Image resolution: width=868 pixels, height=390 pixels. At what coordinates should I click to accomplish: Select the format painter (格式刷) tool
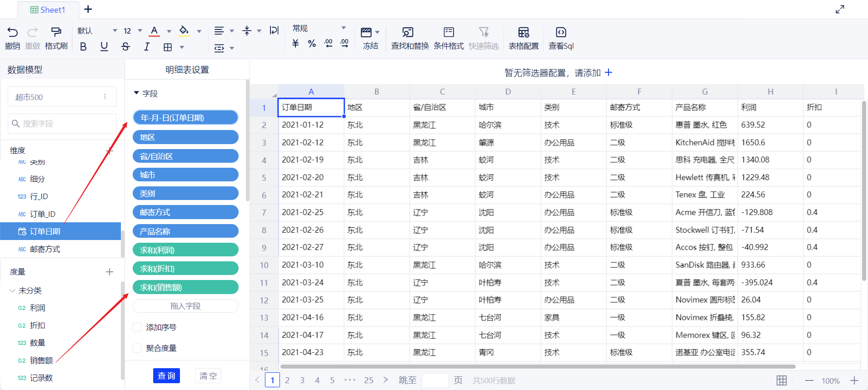[x=56, y=32]
